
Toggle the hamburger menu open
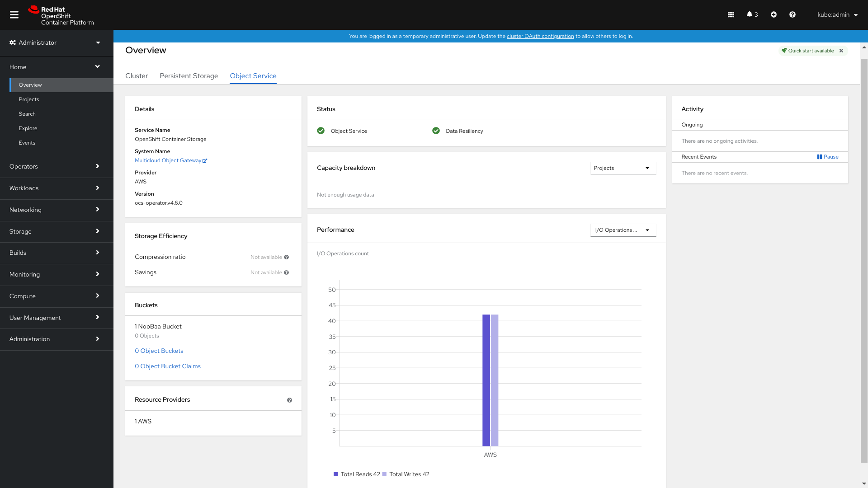pos(14,15)
